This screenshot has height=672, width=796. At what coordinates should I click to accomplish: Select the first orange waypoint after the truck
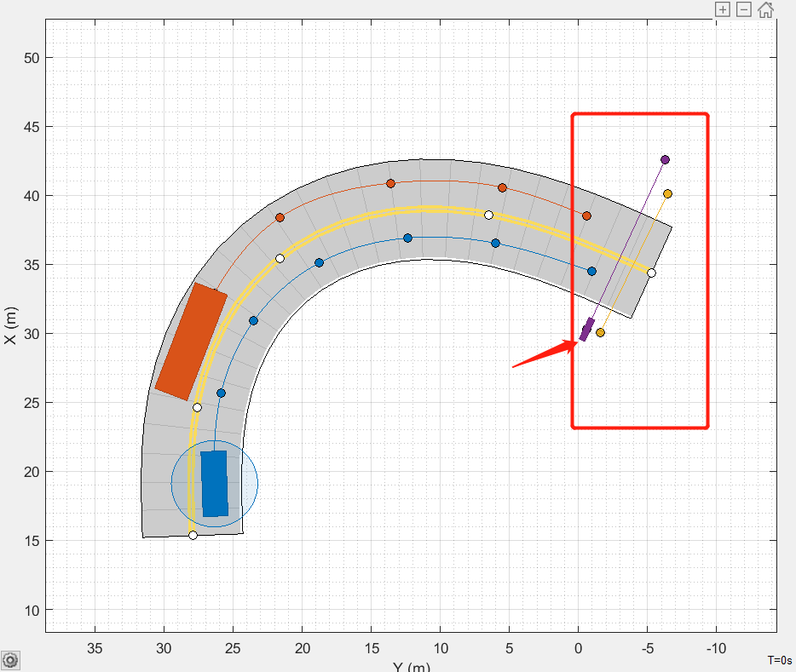tap(280, 217)
